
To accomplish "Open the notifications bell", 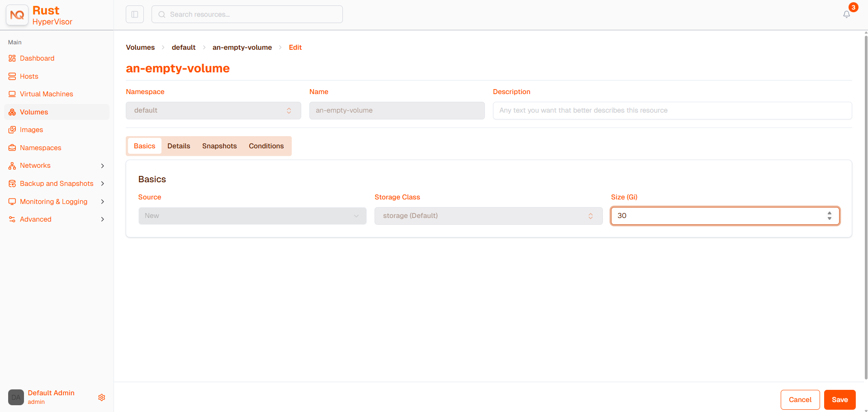I will [846, 14].
